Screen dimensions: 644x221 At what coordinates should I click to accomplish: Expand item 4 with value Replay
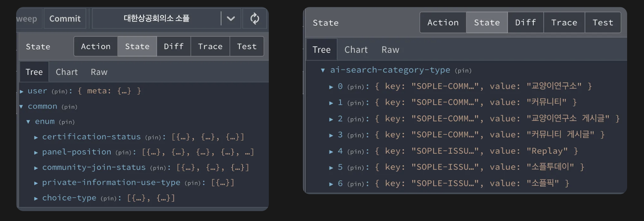(x=331, y=152)
